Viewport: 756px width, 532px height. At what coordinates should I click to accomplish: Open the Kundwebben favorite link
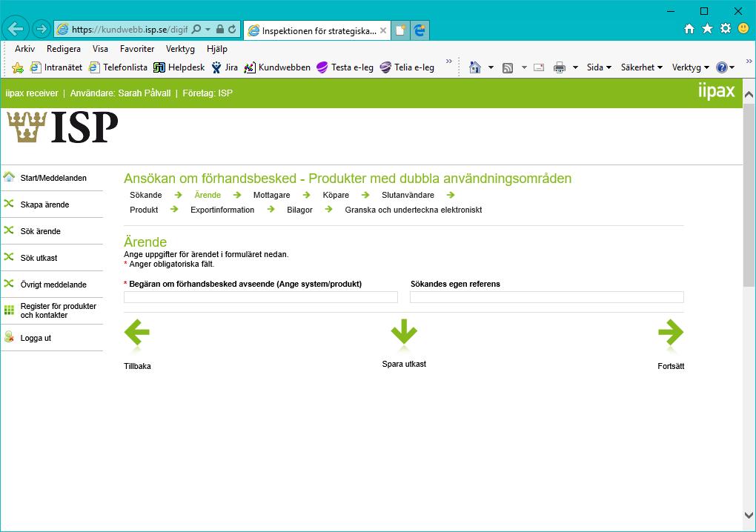click(x=277, y=67)
